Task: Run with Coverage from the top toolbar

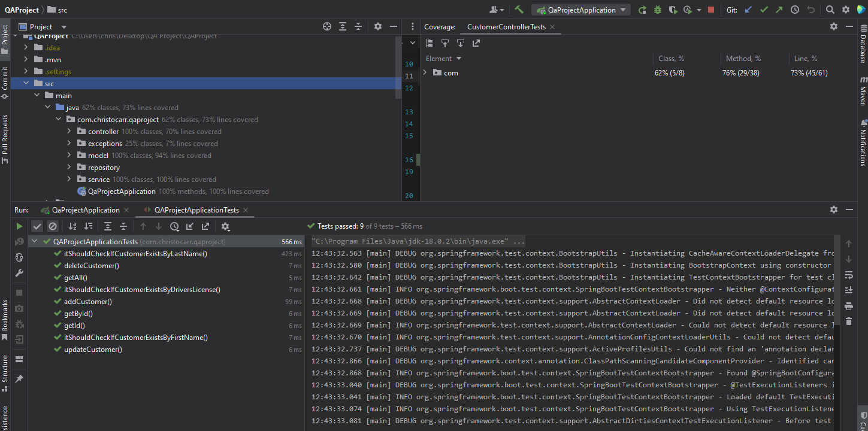Action: click(673, 10)
